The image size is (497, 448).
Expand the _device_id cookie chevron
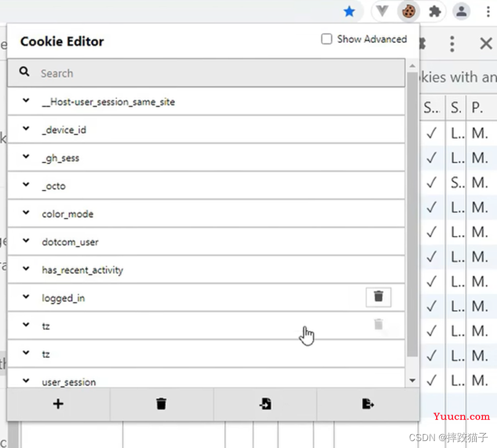point(26,128)
